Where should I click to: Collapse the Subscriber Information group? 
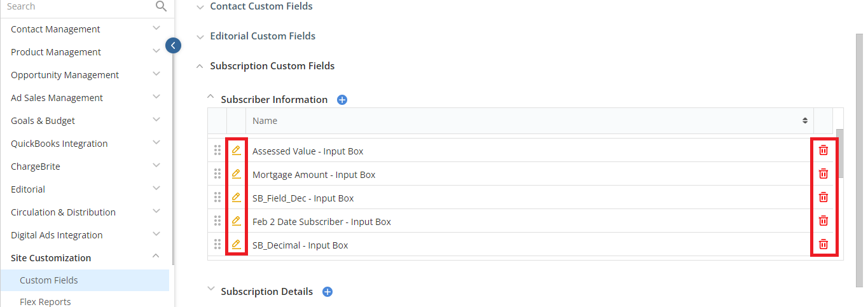tap(211, 97)
